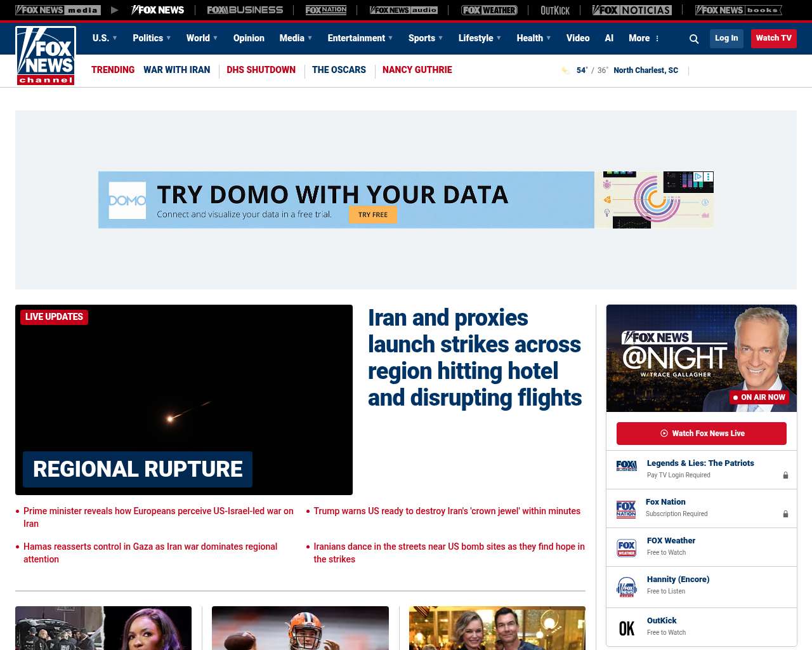The image size is (812, 650).
Task: Go to the Opinion section
Action: [x=249, y=38]
